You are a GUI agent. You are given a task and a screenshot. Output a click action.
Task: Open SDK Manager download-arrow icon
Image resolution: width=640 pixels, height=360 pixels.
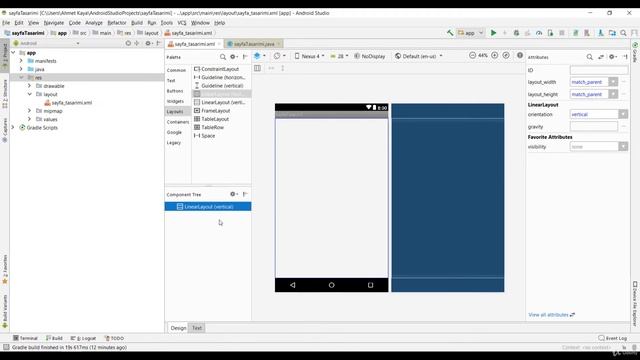click(601, 33)
